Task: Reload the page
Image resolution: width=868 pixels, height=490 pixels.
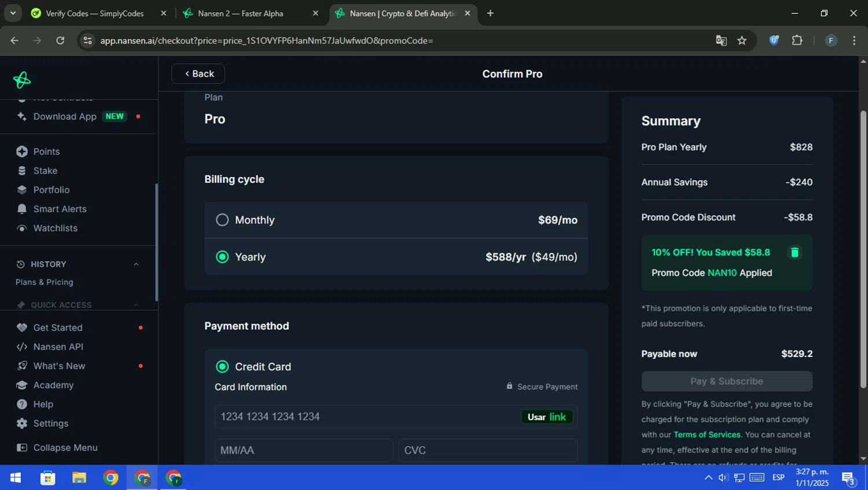Action: [x=60, y=40]
